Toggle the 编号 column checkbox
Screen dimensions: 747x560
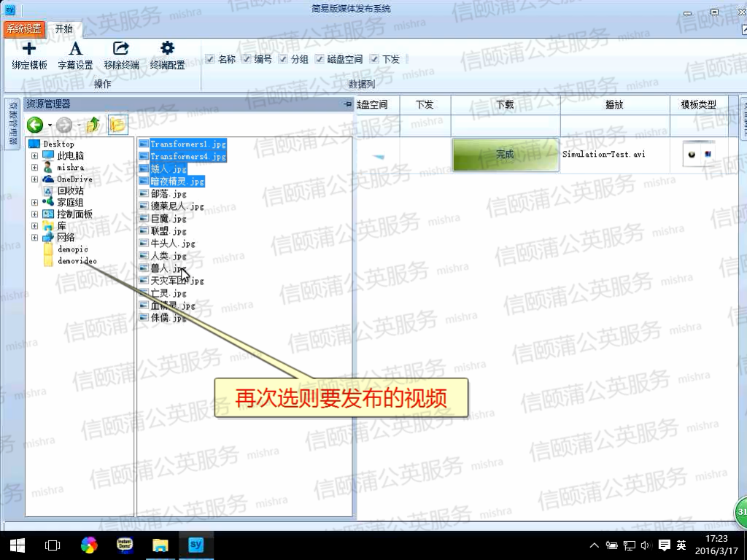(247, 59)
